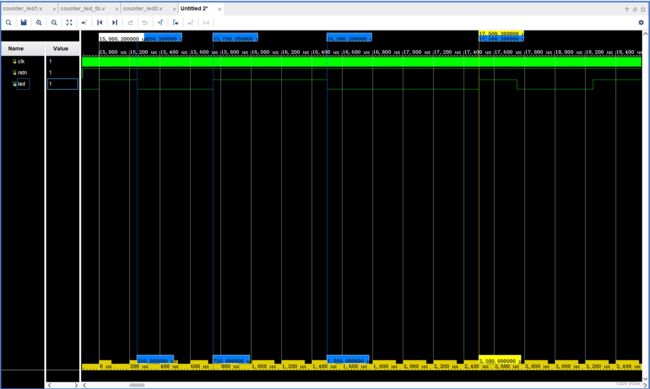This screenshot has width=650, height=389.
Task: Switch to the counter_led_tb.v tab
Action: pyautogui.click(x=83, y=8)
